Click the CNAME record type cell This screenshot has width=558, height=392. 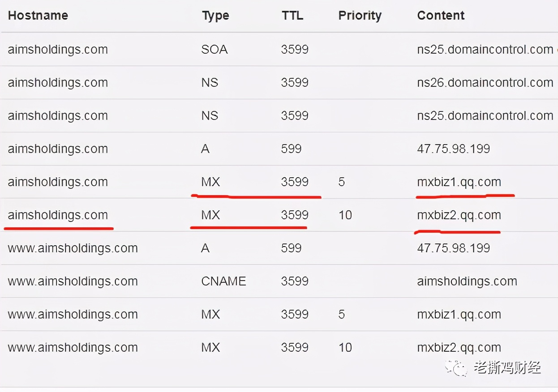point(224,281)
